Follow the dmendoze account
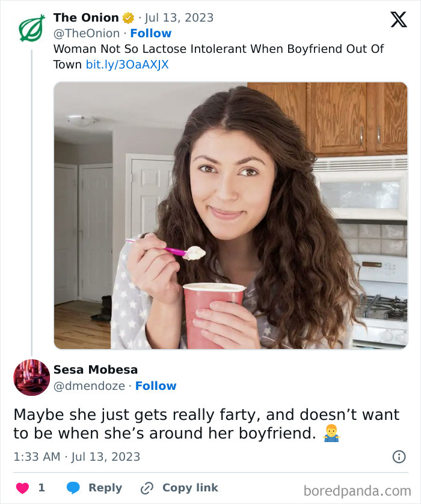This screenshot has height=504, width=421. click(156, 386)
